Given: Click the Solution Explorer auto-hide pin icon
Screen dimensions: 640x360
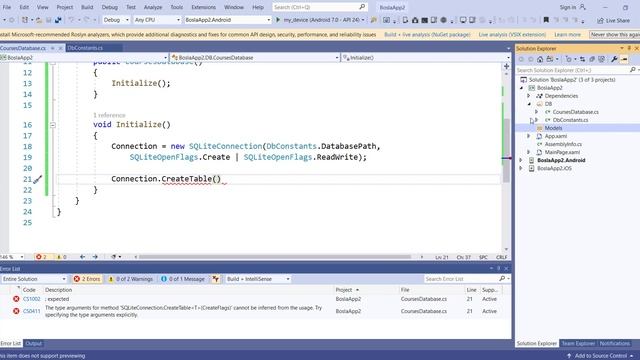Looking at the screenshot, I should pyautogui.click(x=629, y=48).
